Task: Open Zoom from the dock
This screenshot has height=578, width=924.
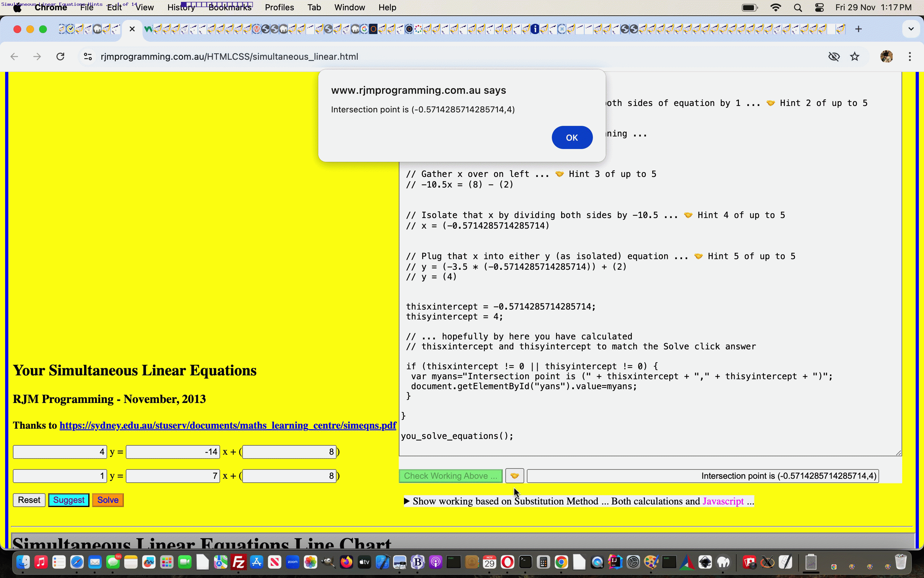Action: point(293,562)
